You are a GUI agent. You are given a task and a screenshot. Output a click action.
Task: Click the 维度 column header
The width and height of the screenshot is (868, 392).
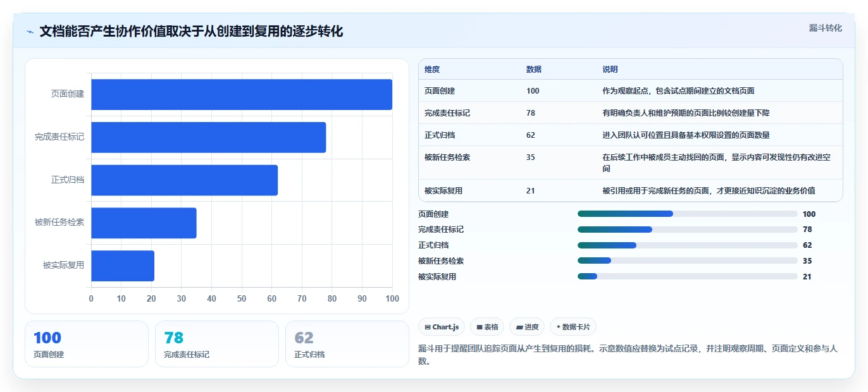pyautogui.click(x=432, y=70)
